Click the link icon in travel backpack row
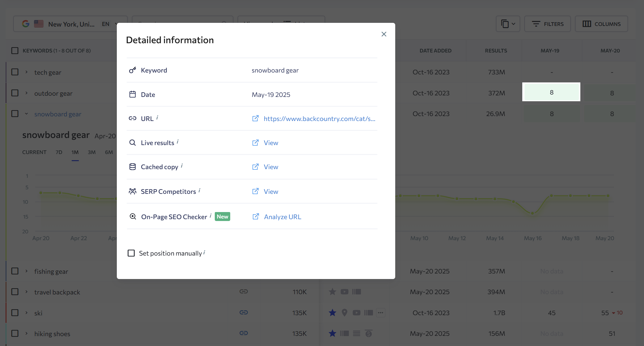 (x=244, y=291)
